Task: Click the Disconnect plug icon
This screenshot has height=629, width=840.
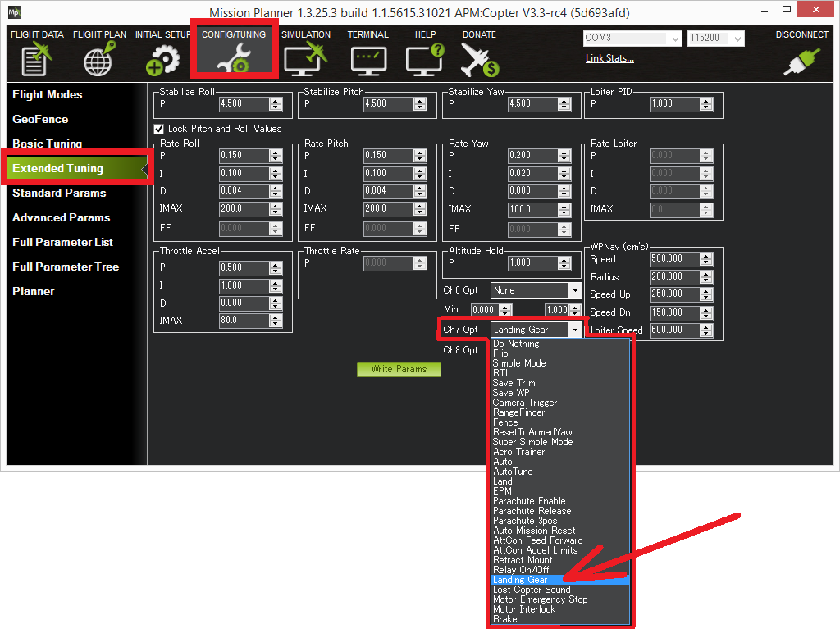Action: [801, 61]
